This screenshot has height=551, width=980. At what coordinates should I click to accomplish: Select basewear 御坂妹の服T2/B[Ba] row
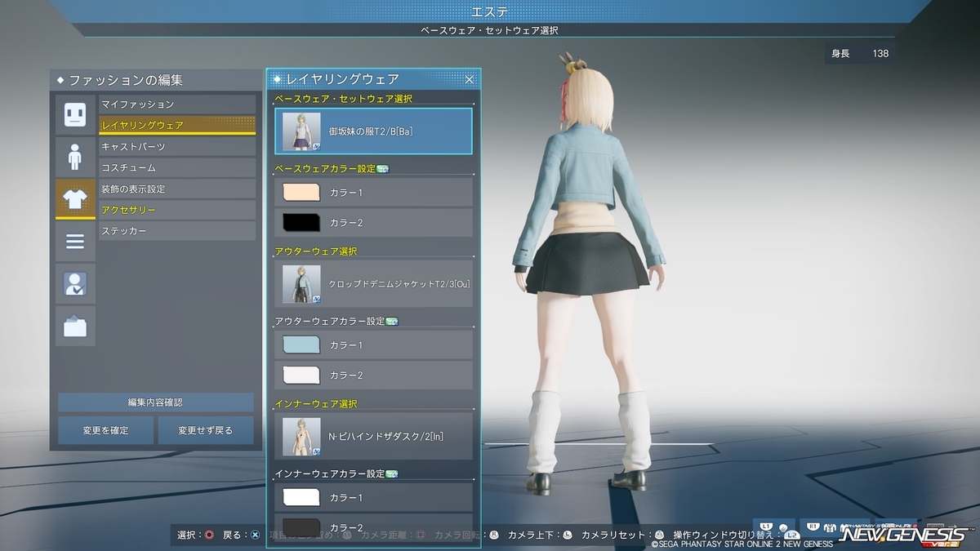[x=374, y=131]
